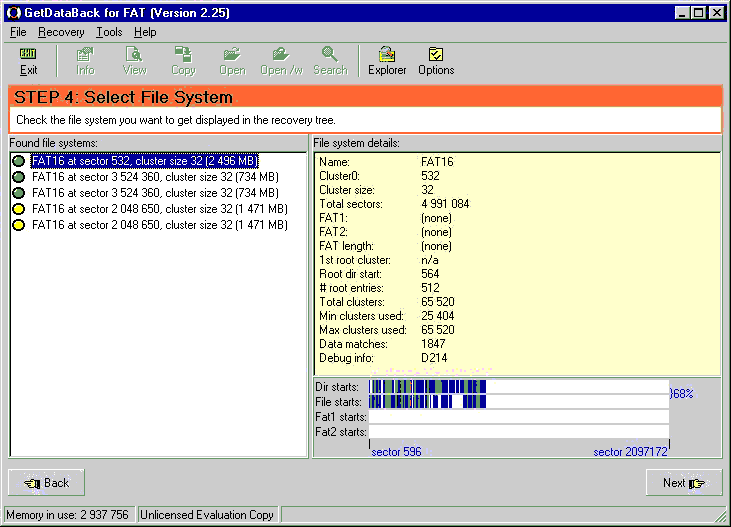Click the 68% indicator
This screenshot has height=527, width=731.
point(682,394)
